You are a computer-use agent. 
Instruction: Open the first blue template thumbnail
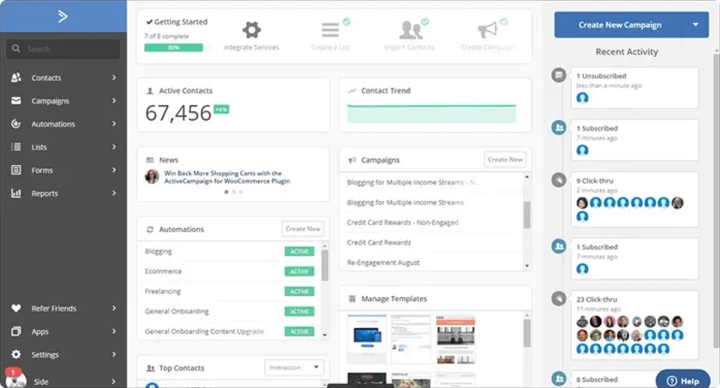click(366, 340)
